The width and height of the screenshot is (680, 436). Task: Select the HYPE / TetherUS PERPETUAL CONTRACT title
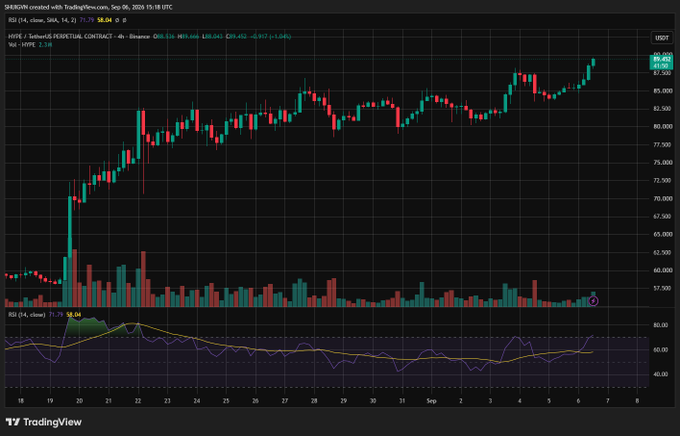(79, 36)
